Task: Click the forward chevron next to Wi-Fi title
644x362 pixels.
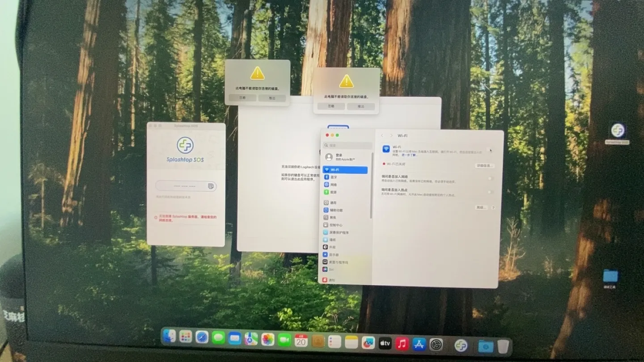Action: click(x=391, y=135)
